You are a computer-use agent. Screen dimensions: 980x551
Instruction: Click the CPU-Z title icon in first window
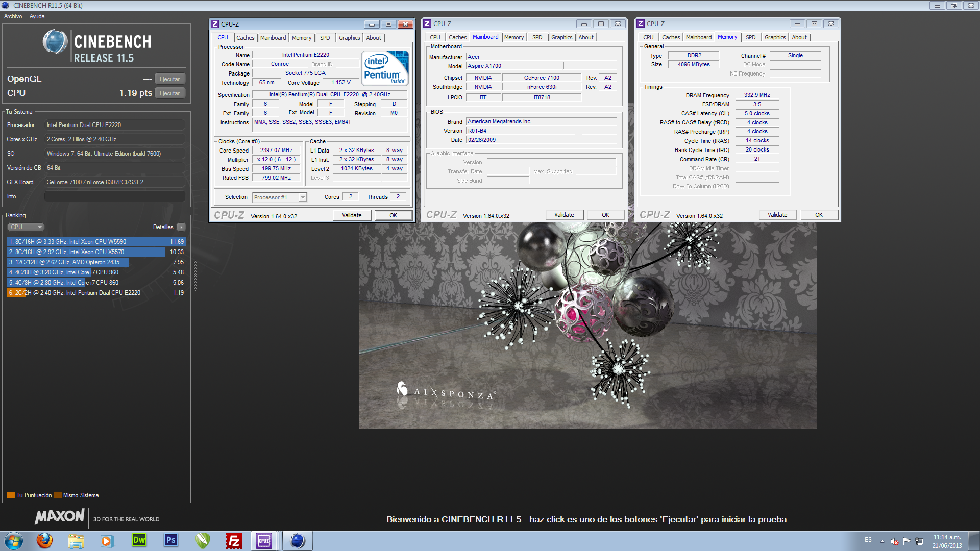[215, 24]
